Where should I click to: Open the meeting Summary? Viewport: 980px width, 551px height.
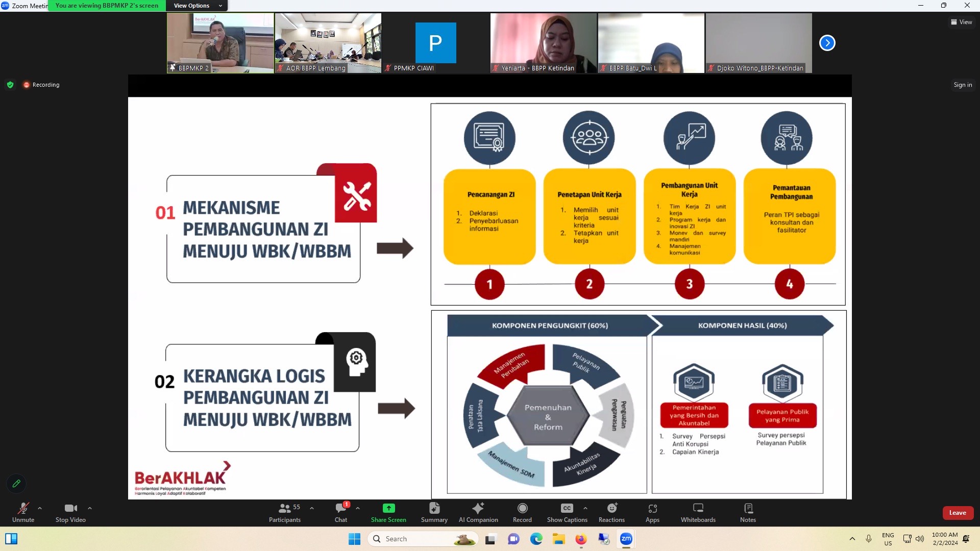[434, 512]
